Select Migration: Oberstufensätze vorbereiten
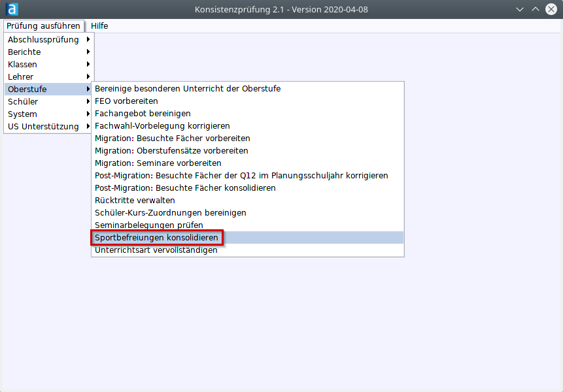Image resolution: width=563 pixels, height=392 pixels. click(x=248, y=151)
